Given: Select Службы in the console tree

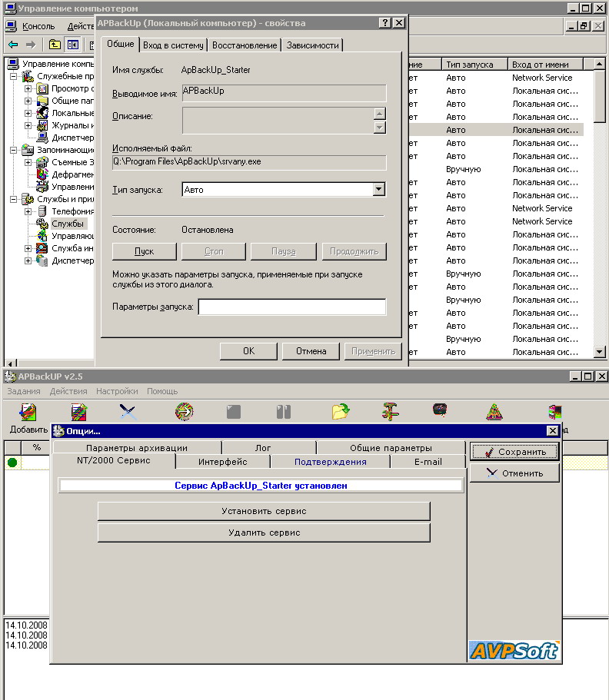Looking at the screenshot, I should (x=68, y=224).
